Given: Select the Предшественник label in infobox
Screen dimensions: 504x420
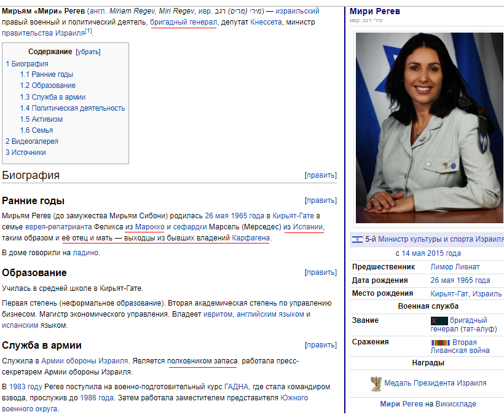Looking at the screenshot, I should click(383, 267).
